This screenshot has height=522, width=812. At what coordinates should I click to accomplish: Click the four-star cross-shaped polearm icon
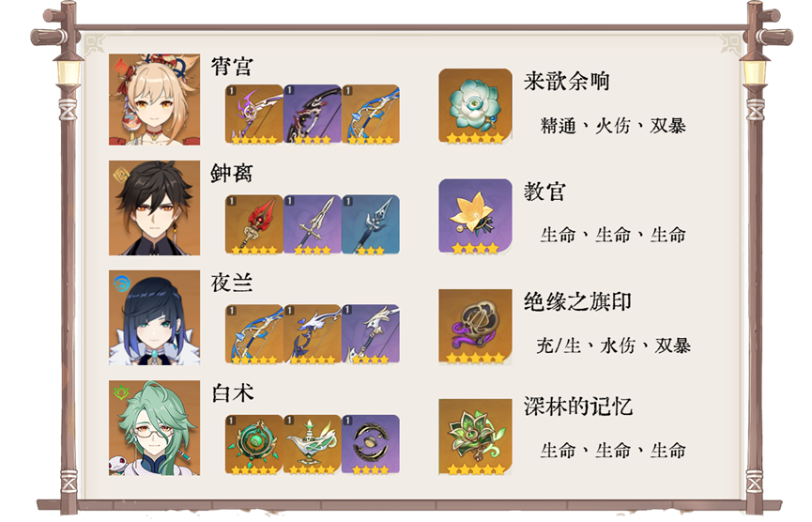(x=313, y=224)
